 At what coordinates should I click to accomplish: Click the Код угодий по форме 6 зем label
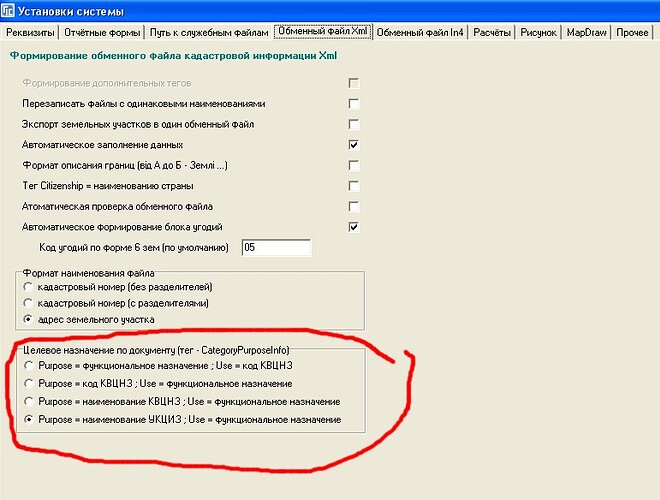point(134,247)
